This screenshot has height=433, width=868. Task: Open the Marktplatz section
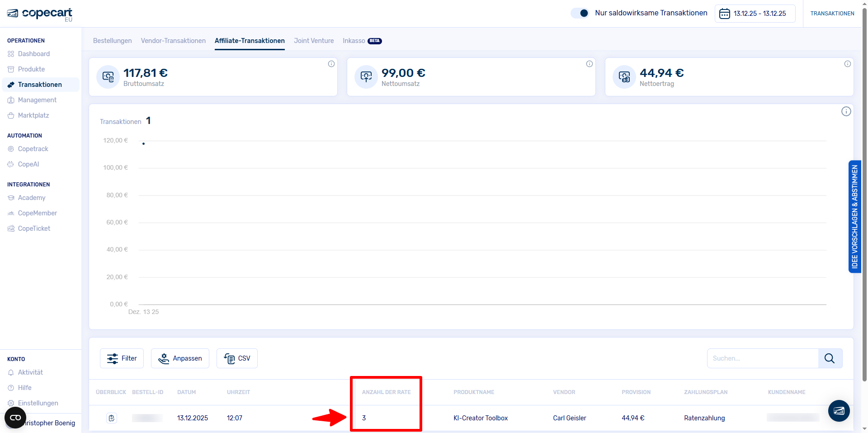coord(33,115)
